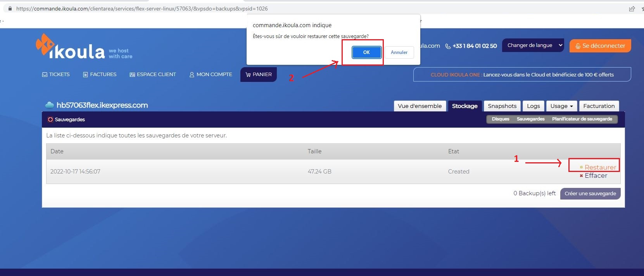This screenshot has width=644, height=276.
Task: Click the Date column header
Action: coord(57,151)
